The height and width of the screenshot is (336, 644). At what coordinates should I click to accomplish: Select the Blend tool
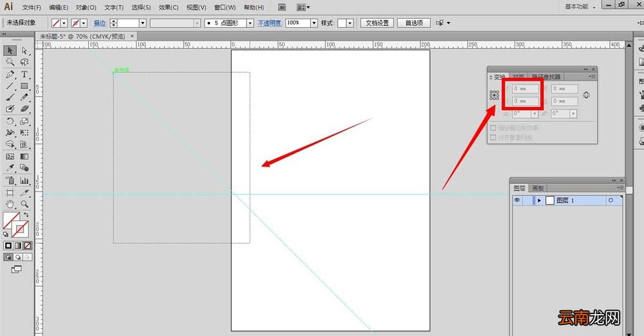point(24,168)
